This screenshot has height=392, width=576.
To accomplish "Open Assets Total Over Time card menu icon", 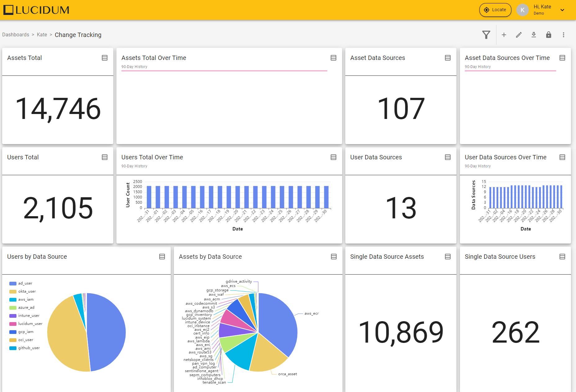I will (333, 58).
